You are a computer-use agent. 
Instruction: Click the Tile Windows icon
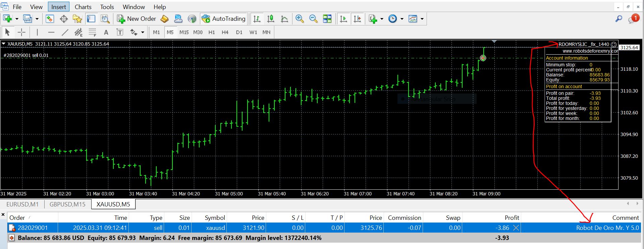(x=327, y=19)
